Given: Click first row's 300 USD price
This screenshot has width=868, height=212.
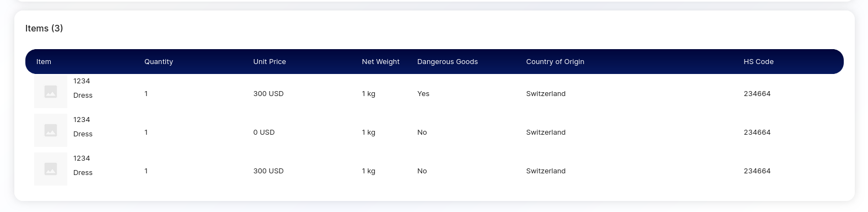Looking at the screenshot, I should 268,94.
